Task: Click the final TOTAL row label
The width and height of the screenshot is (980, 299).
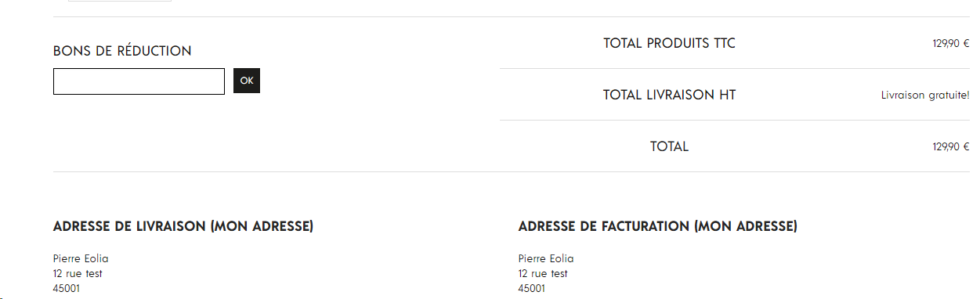Action: [x=670, y=146]
